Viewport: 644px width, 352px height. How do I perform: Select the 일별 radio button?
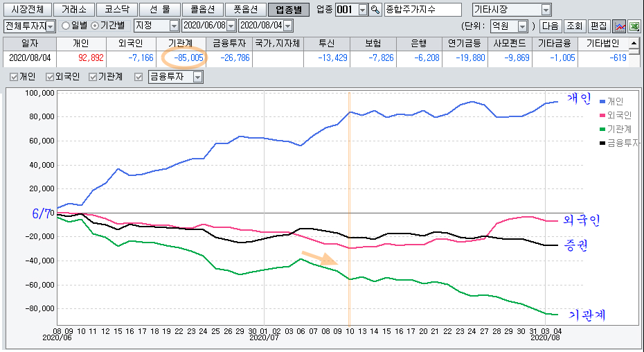click(66, 26)
